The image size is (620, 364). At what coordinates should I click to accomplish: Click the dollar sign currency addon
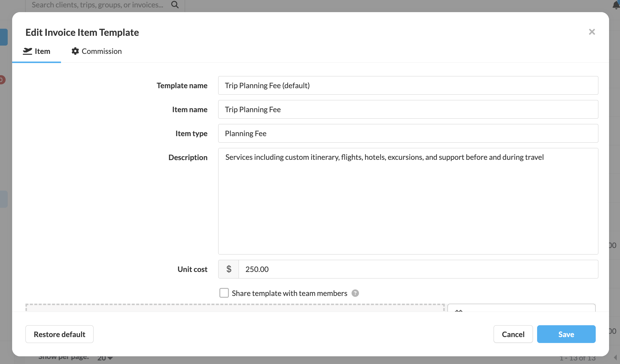pyautogui.click(x=229, y=269)
